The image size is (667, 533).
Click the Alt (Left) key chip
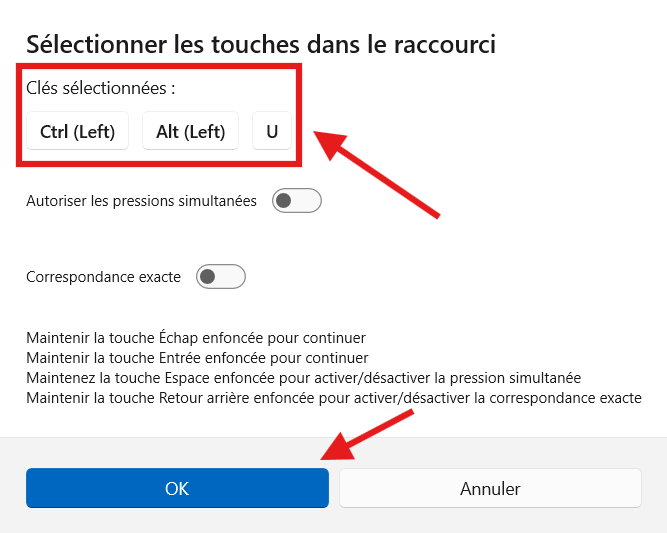(191, 131)
